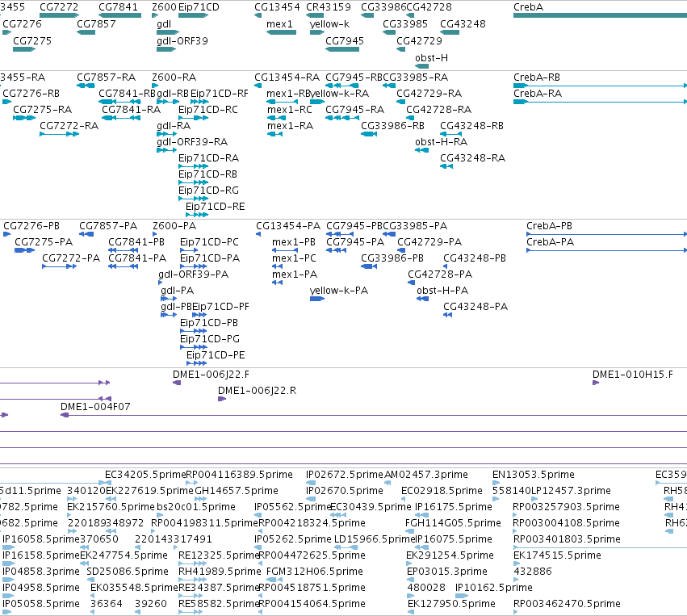Select the CG13454 gene label
The image size is (687, 616).
pyautogui.click(x=277, y=7)
